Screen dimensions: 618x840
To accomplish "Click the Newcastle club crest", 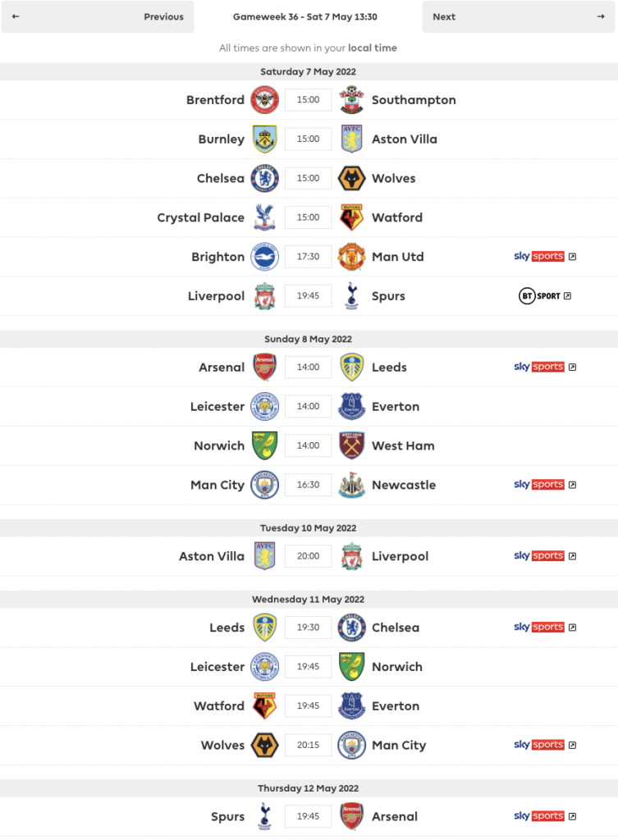I will (351, 485).
